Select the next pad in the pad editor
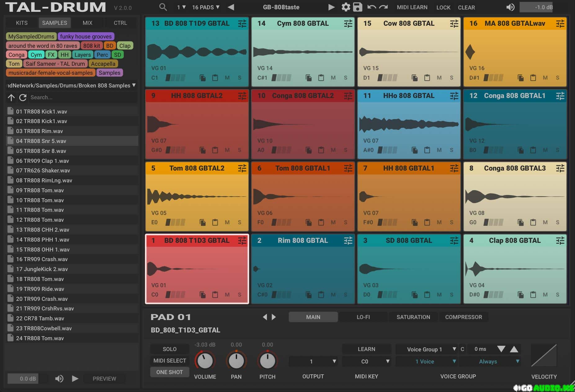Screen dimensions: 575x392 [274, 317]
